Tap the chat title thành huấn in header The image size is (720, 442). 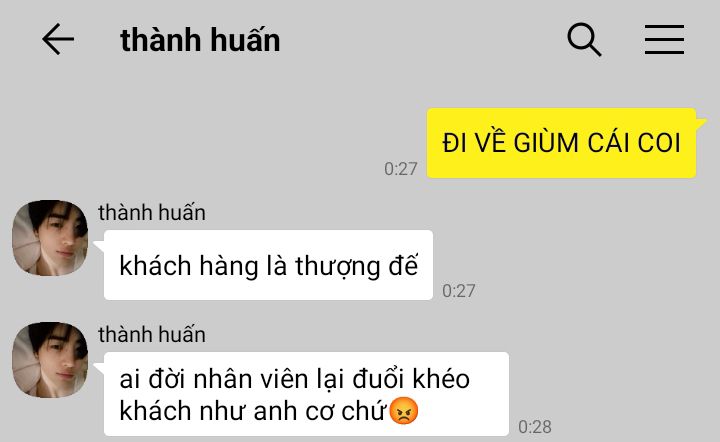coord(200,40)
